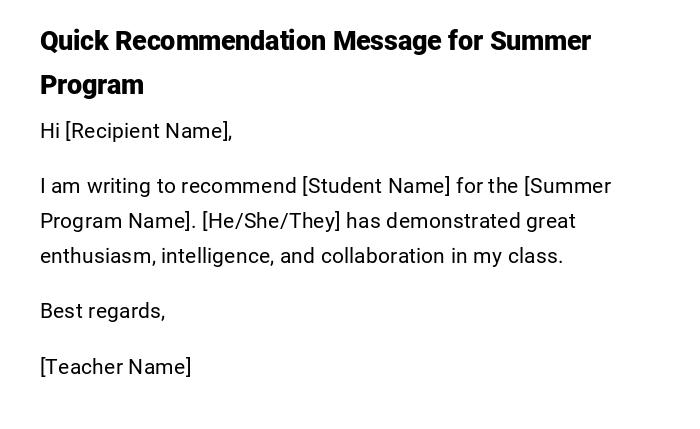Click the [He/She/They] pronoun placeholder
This screenshot has height=429, width=700.
[271, 221]
